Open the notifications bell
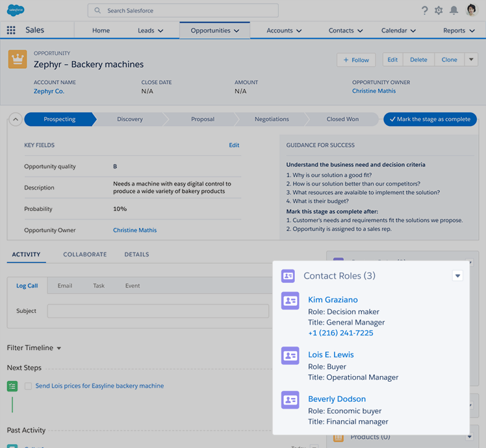The width and height of the screenshot is (486, 448). (x=454, y=10)
